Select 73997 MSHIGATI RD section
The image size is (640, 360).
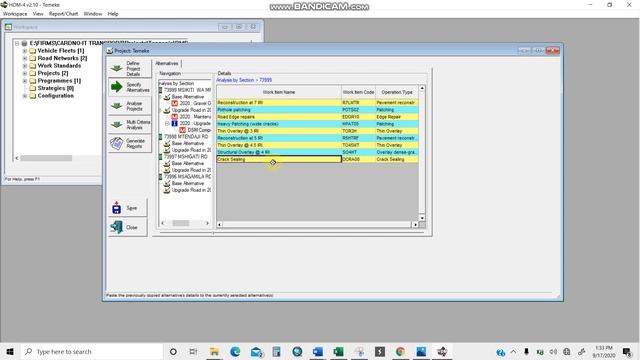click(186, 157)
